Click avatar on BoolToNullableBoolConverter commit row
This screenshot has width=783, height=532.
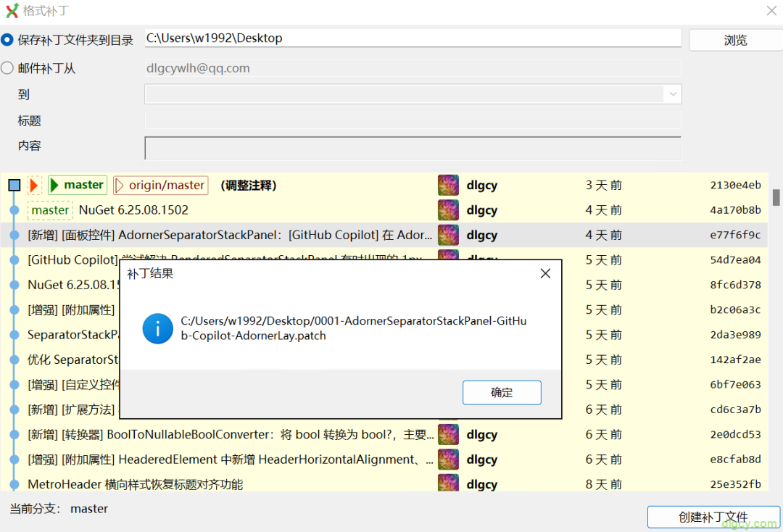coord(448,435)
